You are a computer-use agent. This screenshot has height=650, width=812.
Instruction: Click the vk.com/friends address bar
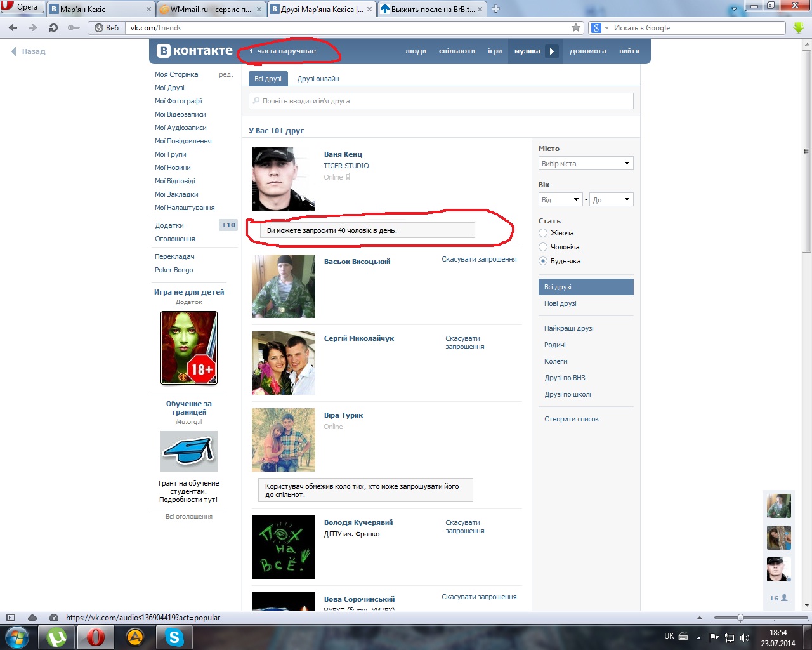[348, 28]
